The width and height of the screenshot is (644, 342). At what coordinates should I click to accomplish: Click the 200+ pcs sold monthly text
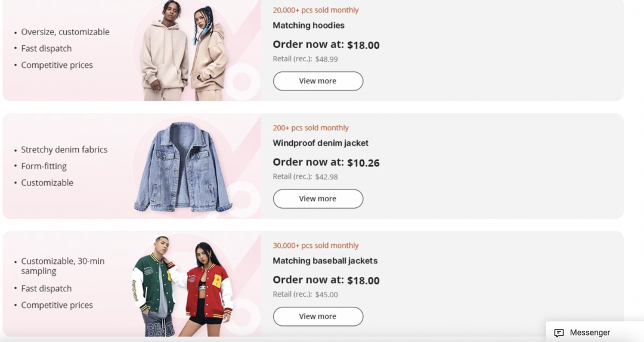(311, 128)
